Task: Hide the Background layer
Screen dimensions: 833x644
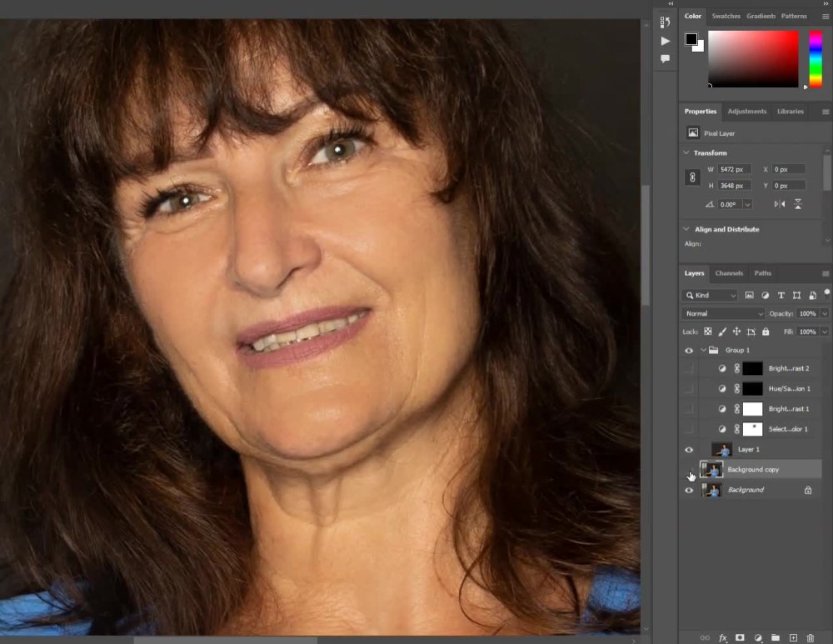Action: click(689, 490)
